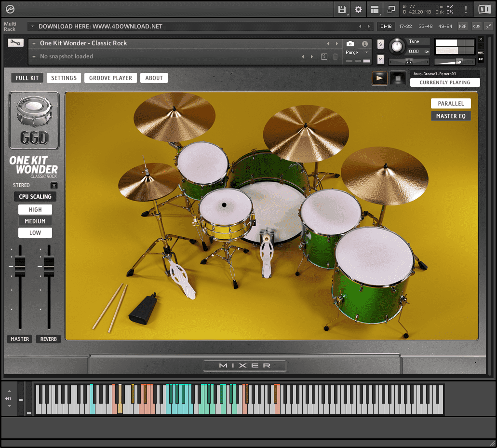Save snapshot with the disk icon
Viewport: 497px width, 448px height.
click(324, 56)
